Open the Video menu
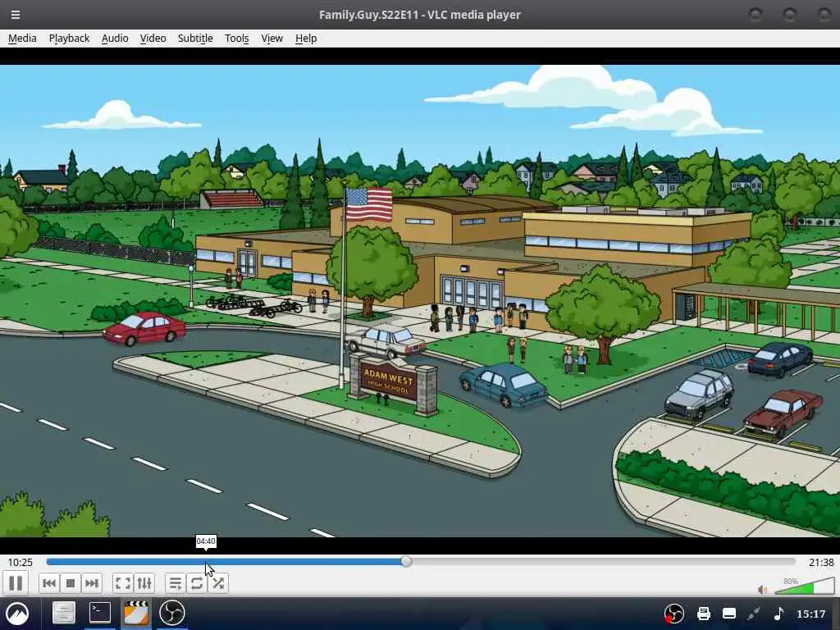The image size is (840, 630). pos(153,38)
